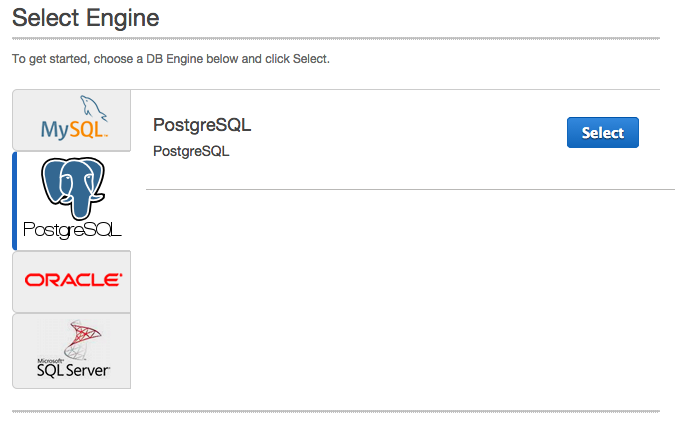Click the PostgreSQL elephant icon
This screenshot has height=427, width=681.
(x=72, y=188)
